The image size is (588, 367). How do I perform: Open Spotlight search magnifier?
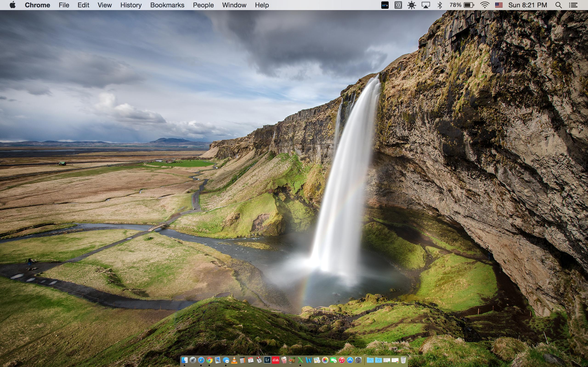(558, 5)
